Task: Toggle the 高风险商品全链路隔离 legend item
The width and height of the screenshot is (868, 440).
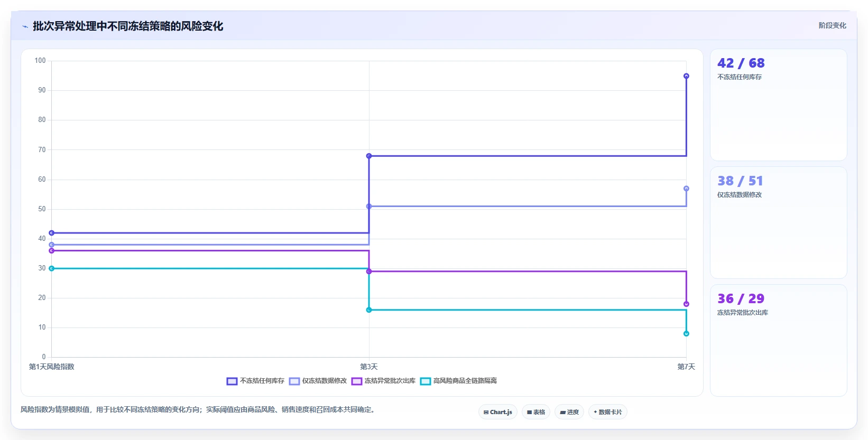Action: click(458, 381)
